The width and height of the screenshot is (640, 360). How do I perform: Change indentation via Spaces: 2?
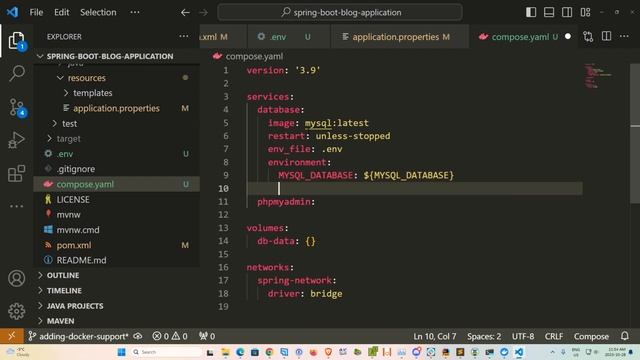point(484,336)
